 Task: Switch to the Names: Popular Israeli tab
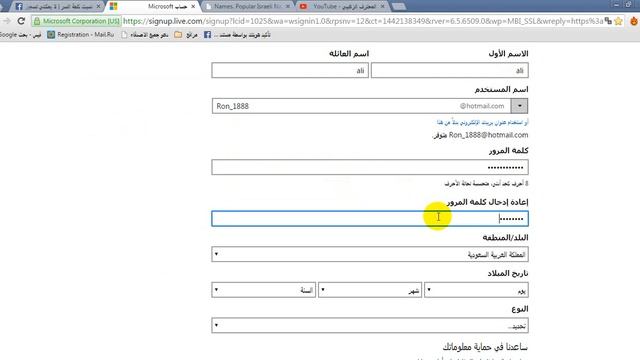click(248, 7)
